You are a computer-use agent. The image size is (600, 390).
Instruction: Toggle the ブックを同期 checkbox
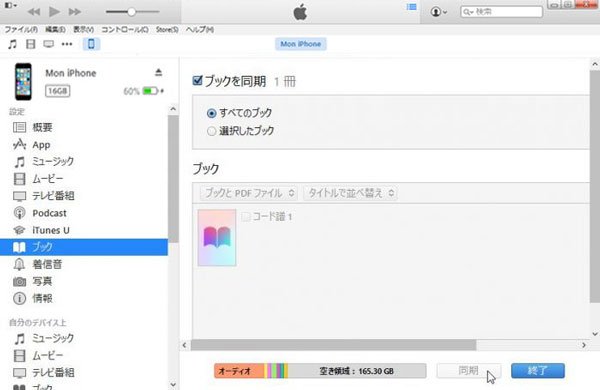197,80
